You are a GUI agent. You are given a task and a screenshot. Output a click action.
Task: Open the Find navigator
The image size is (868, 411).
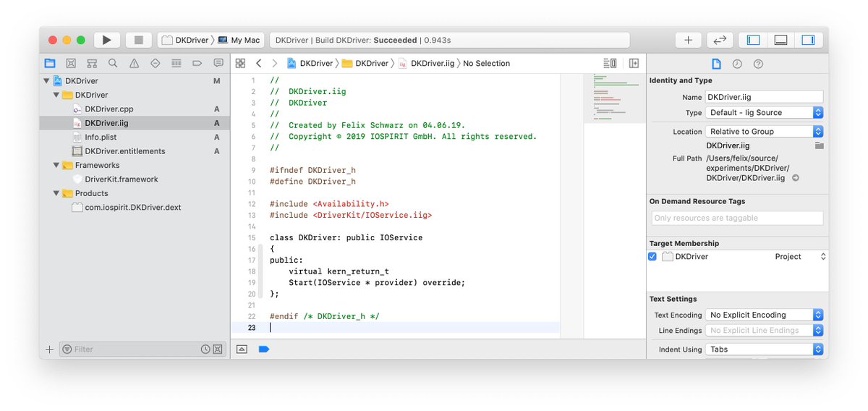113,64
